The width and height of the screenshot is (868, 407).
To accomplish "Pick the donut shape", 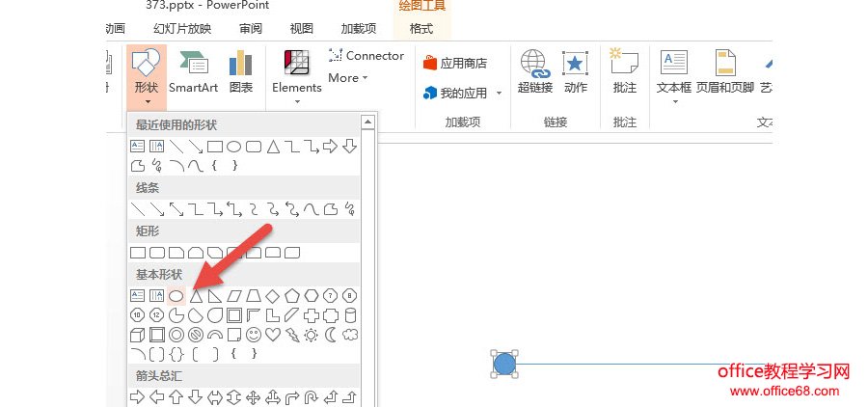I will (x=176, y=335).
